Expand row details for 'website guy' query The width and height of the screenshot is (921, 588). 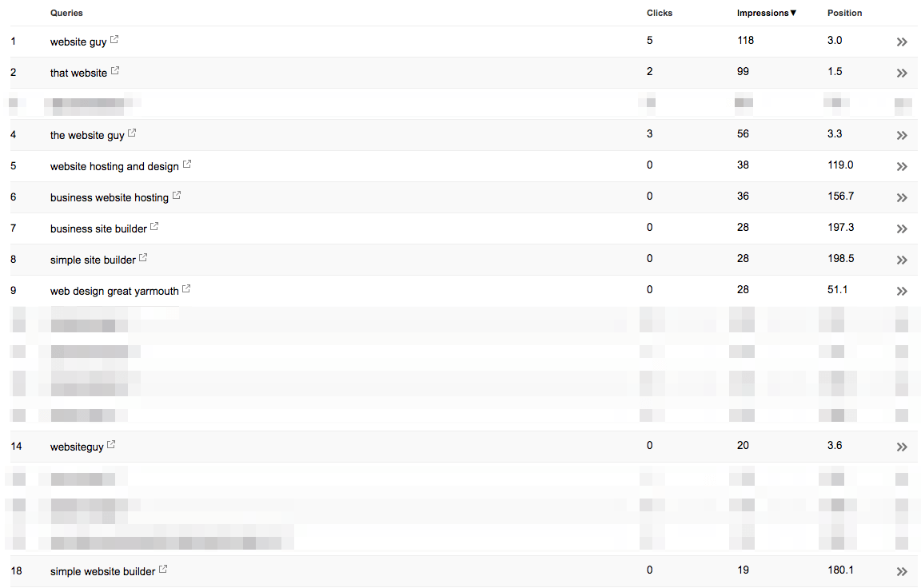(x=902, y=42)
